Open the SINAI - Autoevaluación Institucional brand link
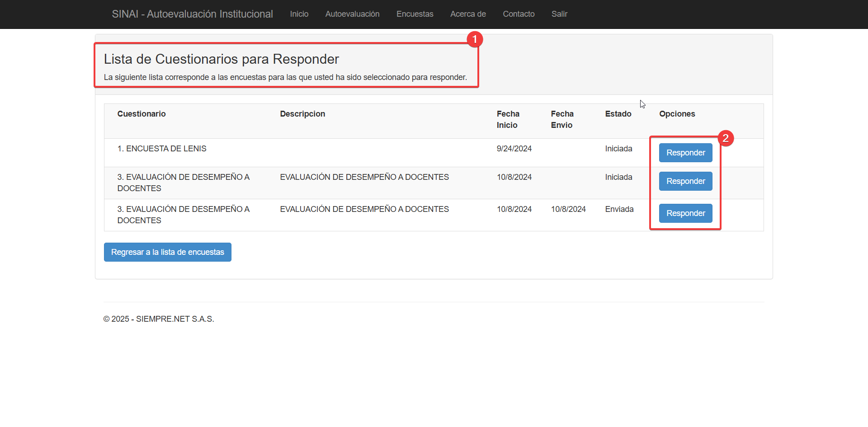This screenshot has width=868, height=427. tap(192, 14)
